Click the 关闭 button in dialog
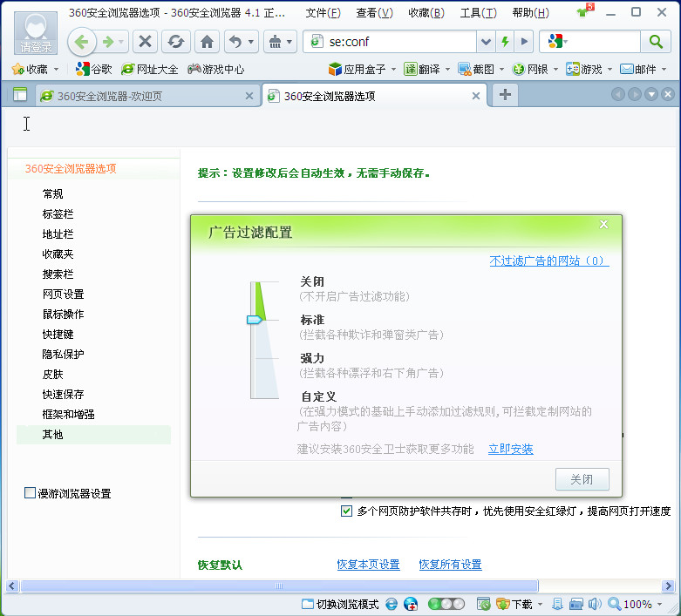 [582, 479]
